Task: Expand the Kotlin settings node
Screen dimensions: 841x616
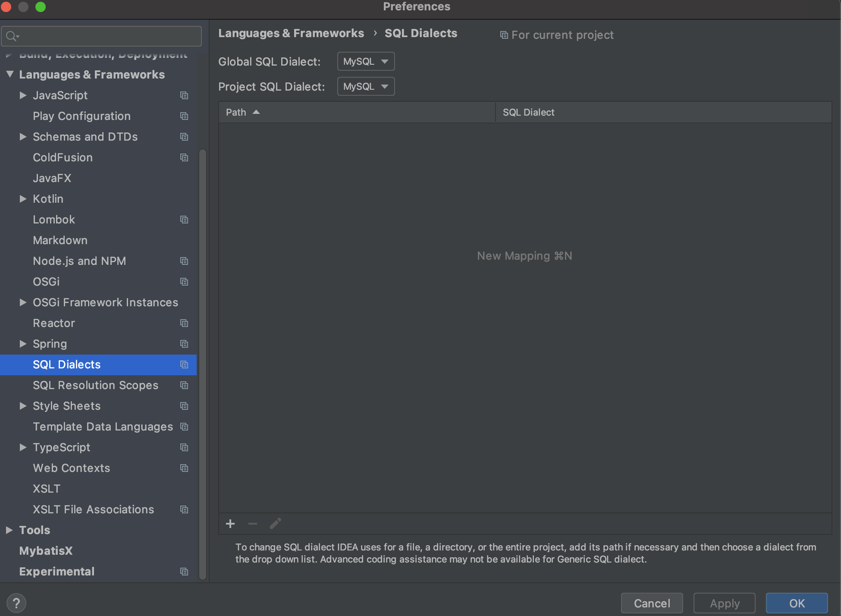Action: pos(23,199)
